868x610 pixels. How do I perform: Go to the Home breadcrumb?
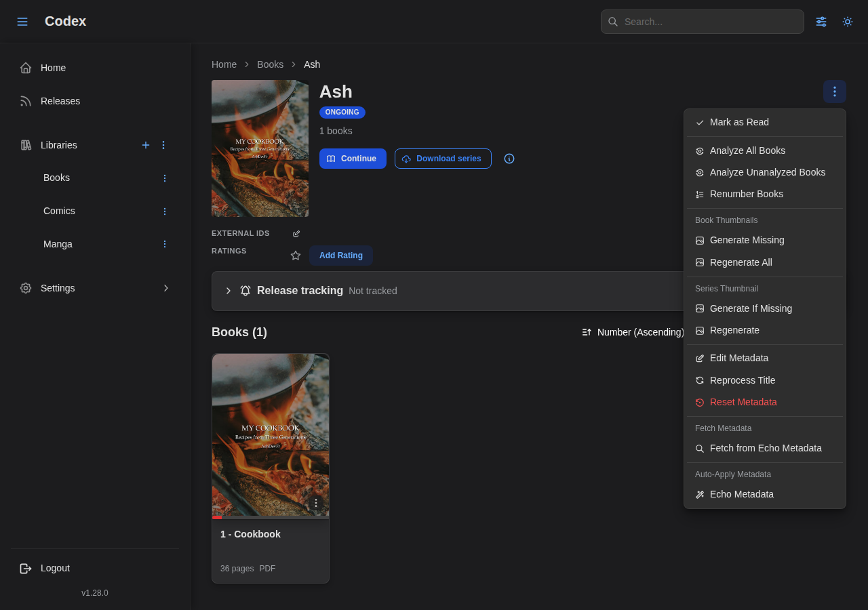point(224,64)
